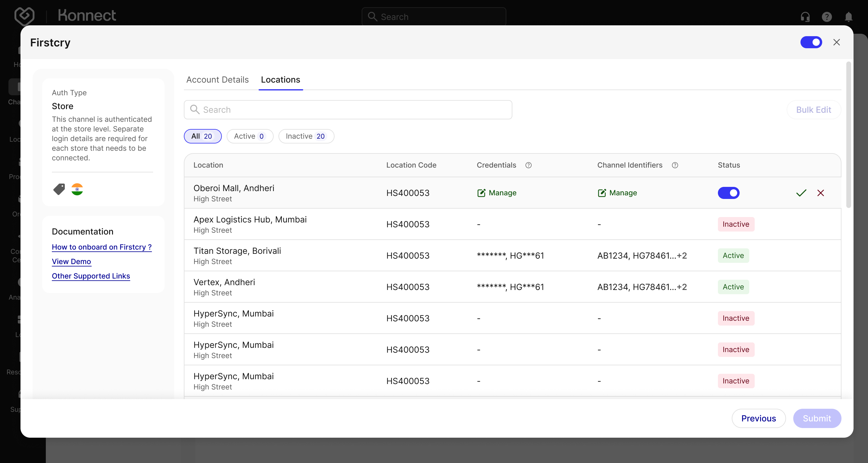Click the Channel Identifiers info help icon
Image resolution: width=868 pixels, height=463 pixels.
click(675, 165)
